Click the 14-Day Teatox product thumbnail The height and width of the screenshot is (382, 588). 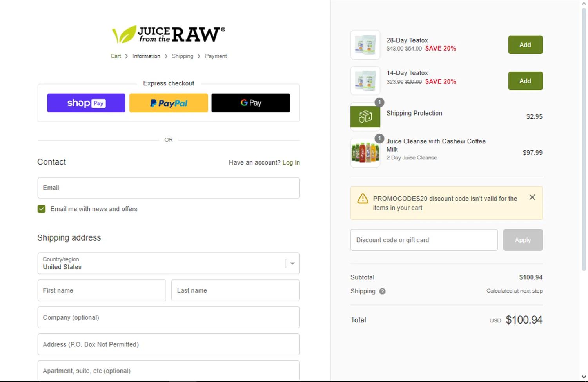[x=365, y=81]
